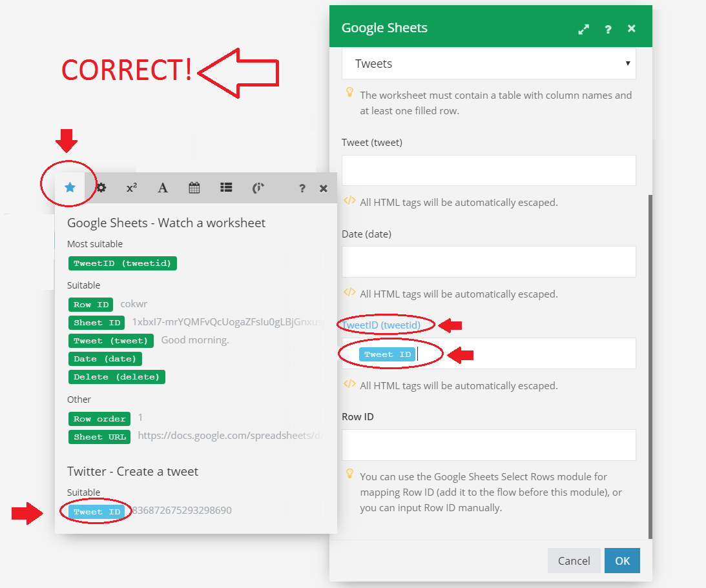Open the x² math functions tab

click(x=132, y=188)
